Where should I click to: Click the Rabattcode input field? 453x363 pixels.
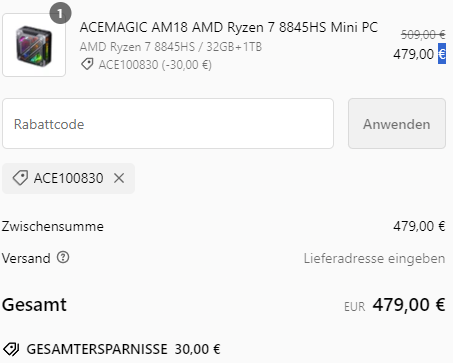(x=168, y=124)
